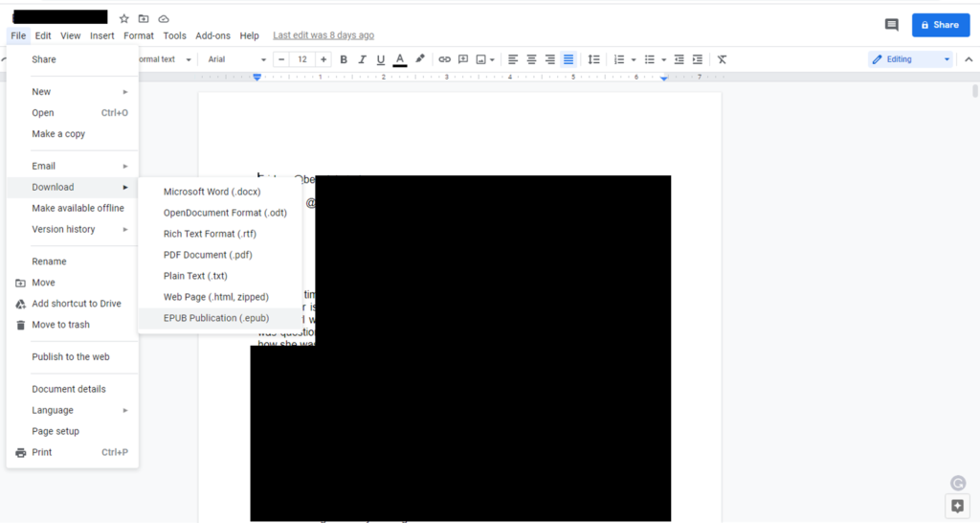
Task: Insert a link
Action: pos(444,59)
